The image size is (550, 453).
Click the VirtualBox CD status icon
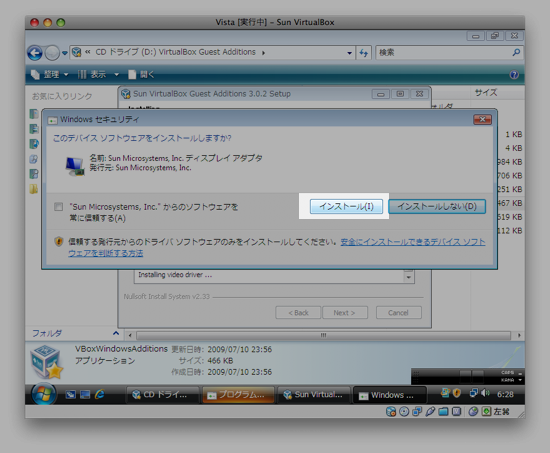click(x=404, y=412)
